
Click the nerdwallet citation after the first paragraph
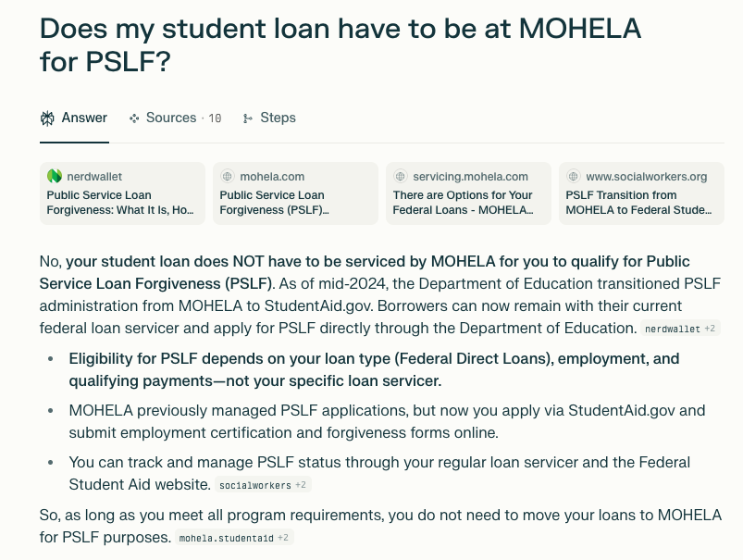pos(681,328)
